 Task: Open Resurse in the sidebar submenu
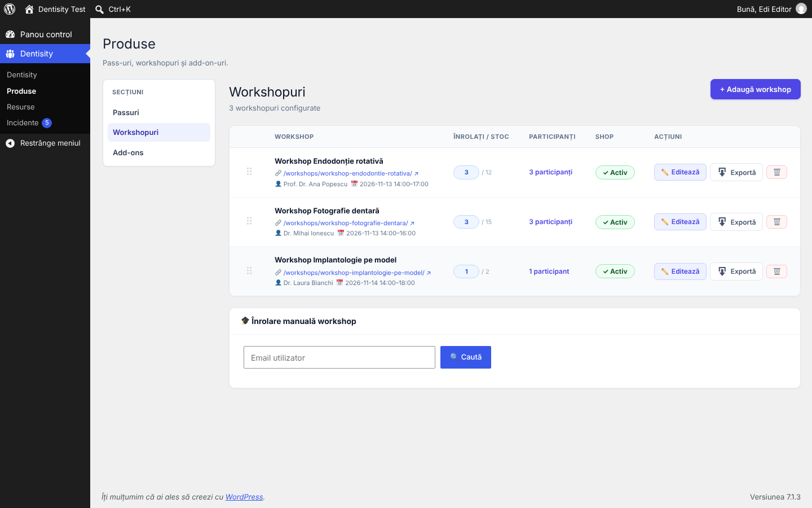coord(21,107)
